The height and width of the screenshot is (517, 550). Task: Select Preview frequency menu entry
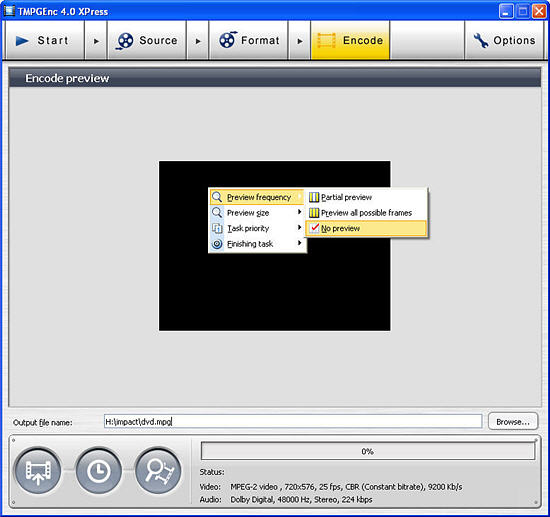pos(257,197)
